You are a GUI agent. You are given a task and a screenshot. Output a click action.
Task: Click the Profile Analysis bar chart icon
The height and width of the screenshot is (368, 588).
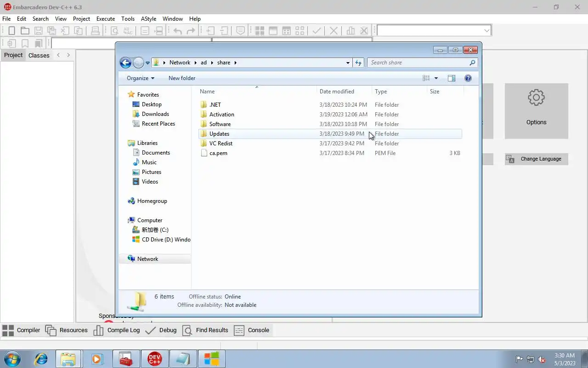(351, 31)
